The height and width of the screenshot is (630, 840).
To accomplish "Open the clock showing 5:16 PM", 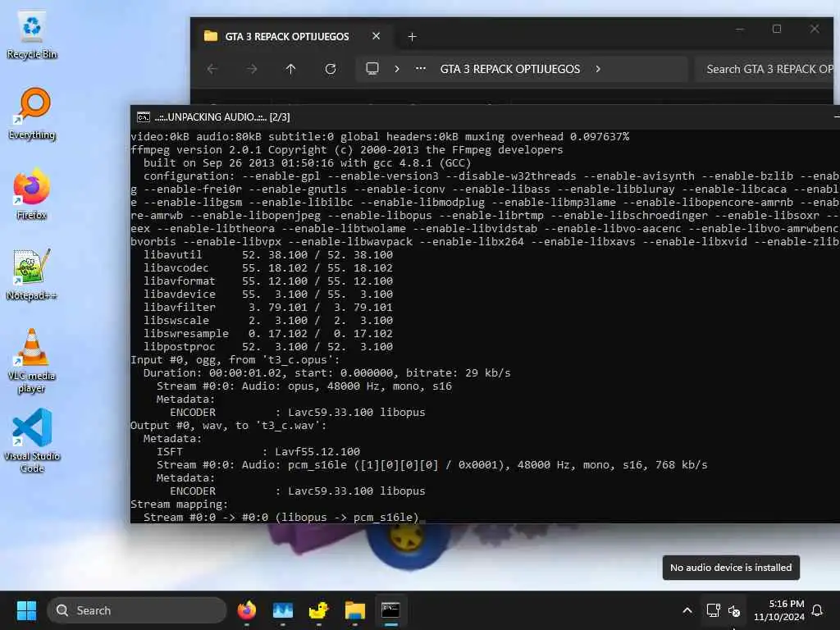I will coord(779,610).
